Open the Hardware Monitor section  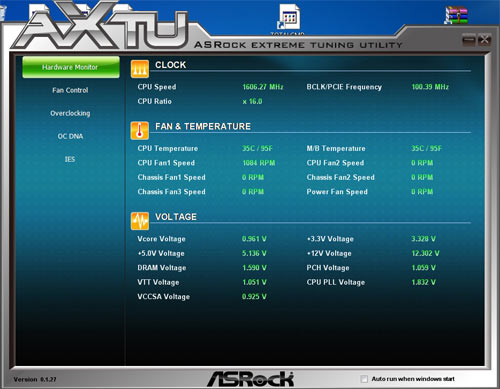click(x=71, y=67)
